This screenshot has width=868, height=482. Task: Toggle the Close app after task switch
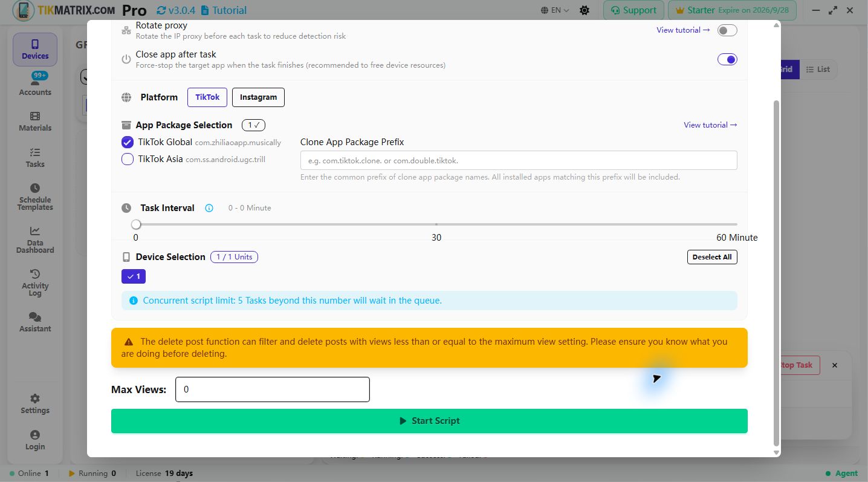[727, 59]
